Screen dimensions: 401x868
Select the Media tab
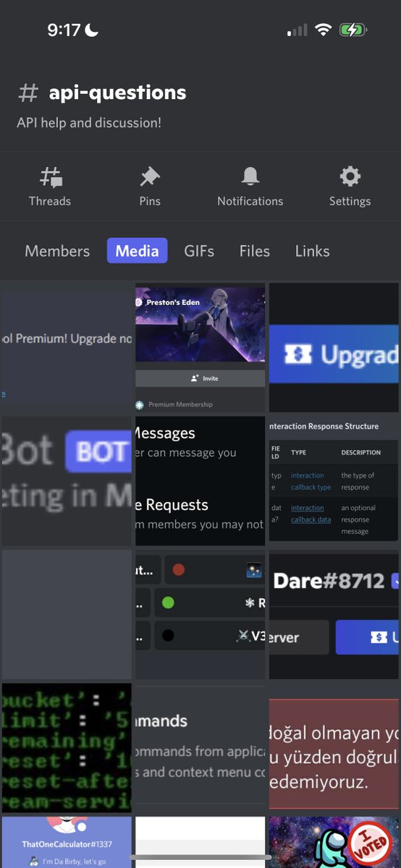137,251
